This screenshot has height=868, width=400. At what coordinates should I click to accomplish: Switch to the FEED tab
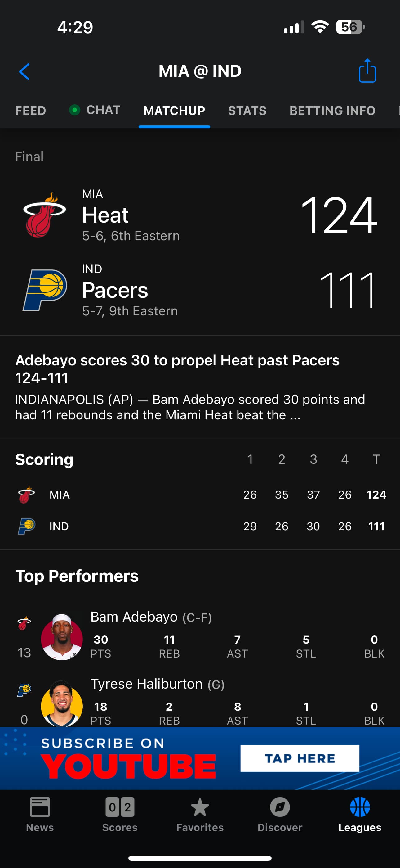31,111
